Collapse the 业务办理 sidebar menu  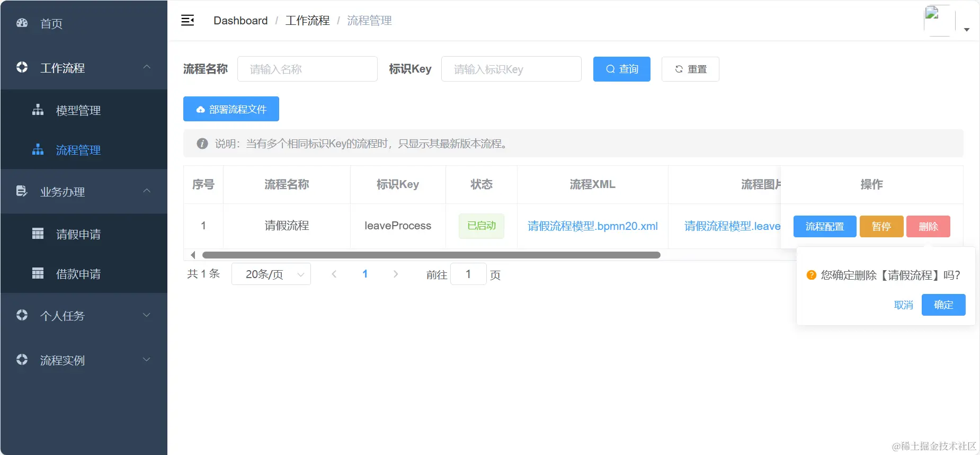click(x=147, y=191)
